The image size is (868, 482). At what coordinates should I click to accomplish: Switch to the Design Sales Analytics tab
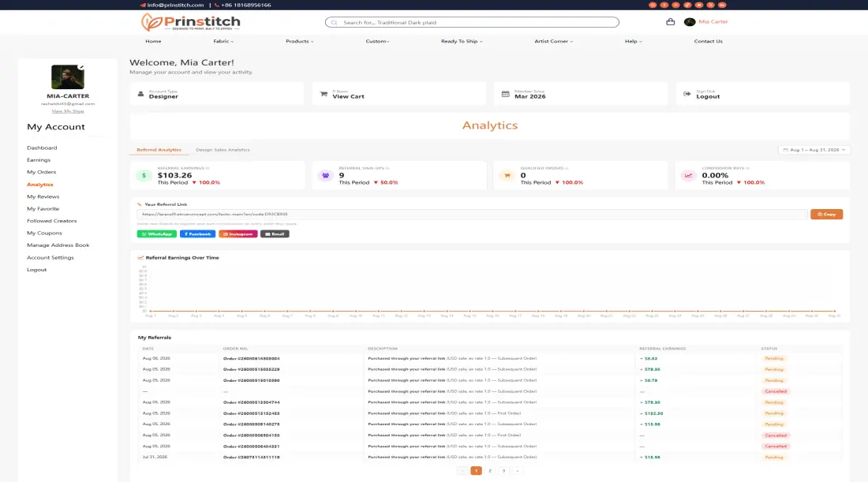pos(223,150)
